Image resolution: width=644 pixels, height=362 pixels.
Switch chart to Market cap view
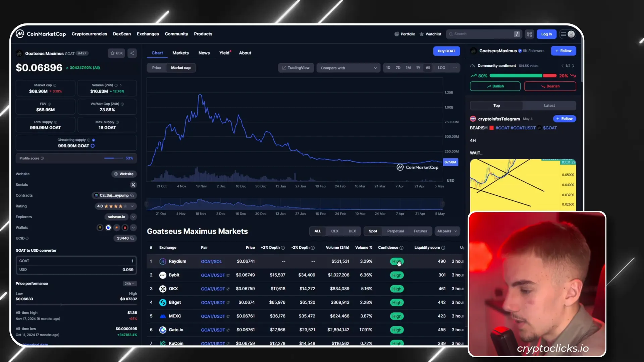181,68
